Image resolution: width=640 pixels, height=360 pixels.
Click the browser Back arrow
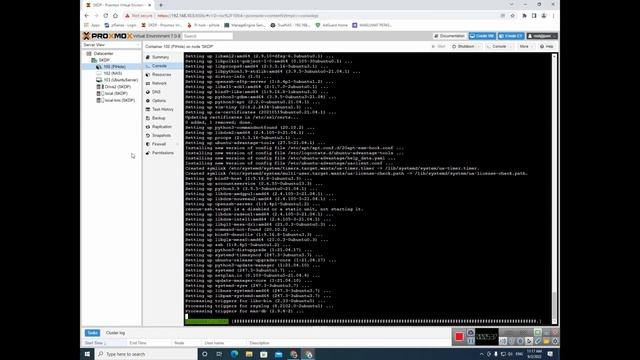[87, 16]
